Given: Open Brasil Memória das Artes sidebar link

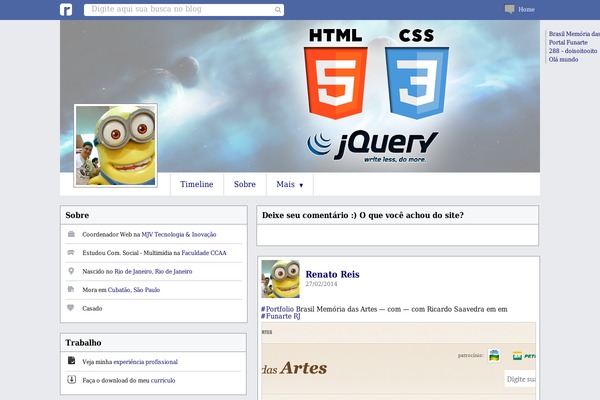Looking at the screenshot, I should coord(574,34).
